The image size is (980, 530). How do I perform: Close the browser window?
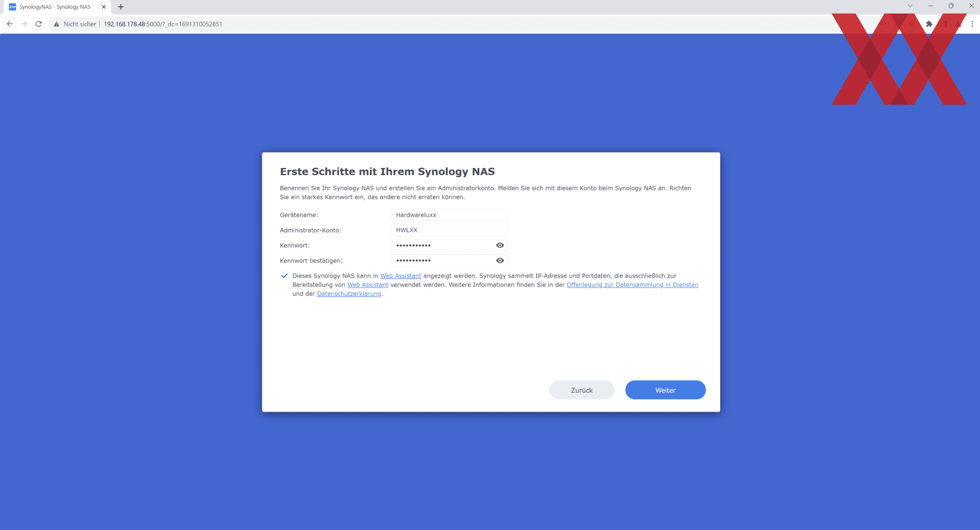971,6
